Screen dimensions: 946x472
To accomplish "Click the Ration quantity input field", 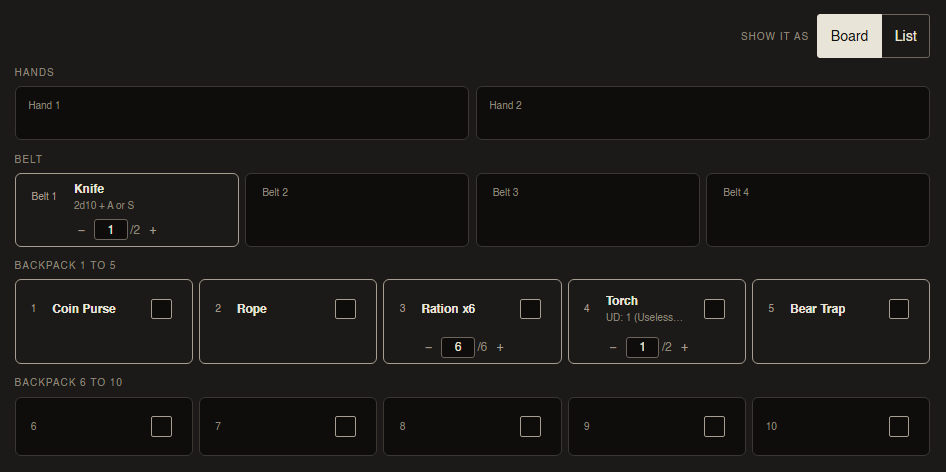I will tap(458, 347).
